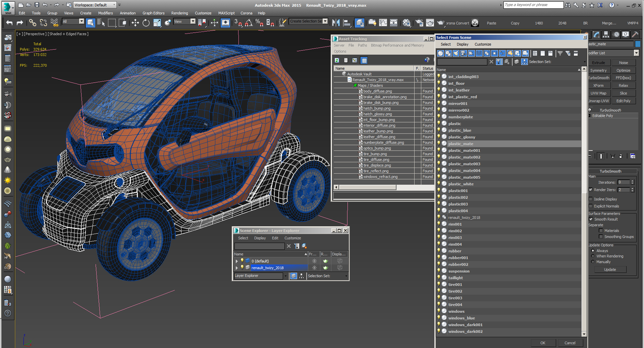Image resolution: width=644 pixels, height=348 pixels.
Task: Open the selection filter All dropdown
Action: click(x=73, y=21)
